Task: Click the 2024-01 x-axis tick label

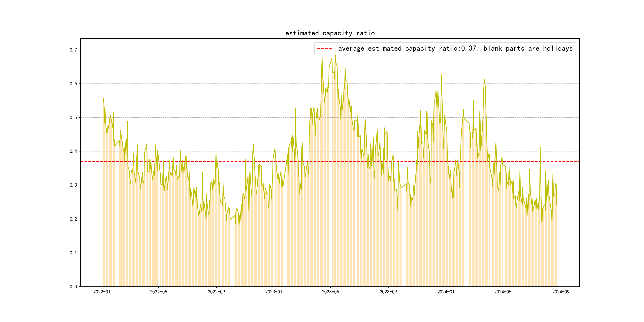Action: click(446, 292)
